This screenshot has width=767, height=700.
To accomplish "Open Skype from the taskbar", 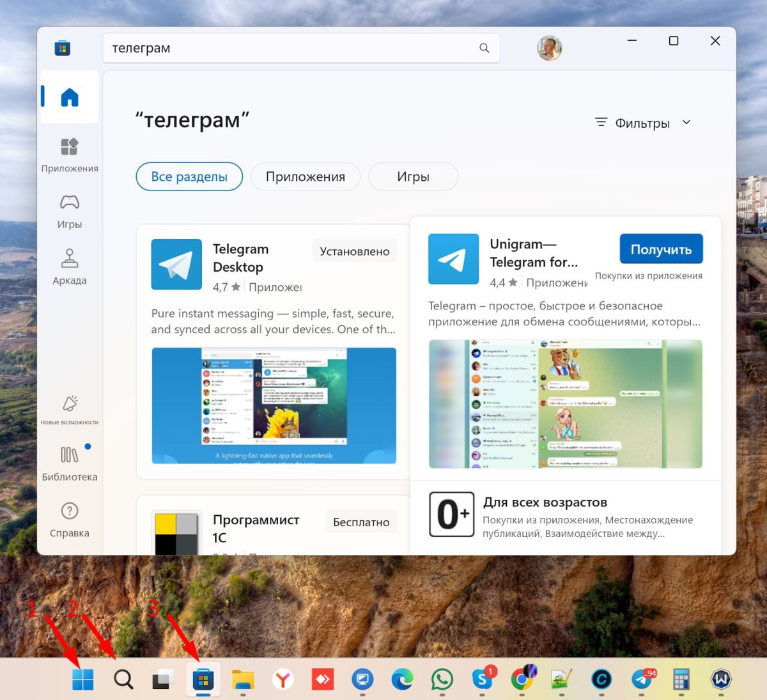I will click(483, 680).
